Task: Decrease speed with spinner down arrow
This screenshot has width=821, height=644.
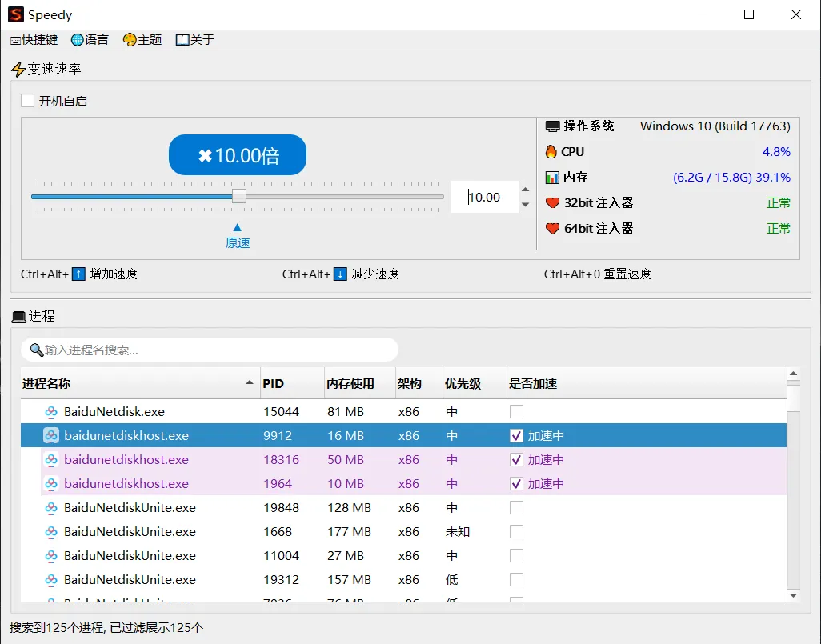Action: (x=525, y=205)
